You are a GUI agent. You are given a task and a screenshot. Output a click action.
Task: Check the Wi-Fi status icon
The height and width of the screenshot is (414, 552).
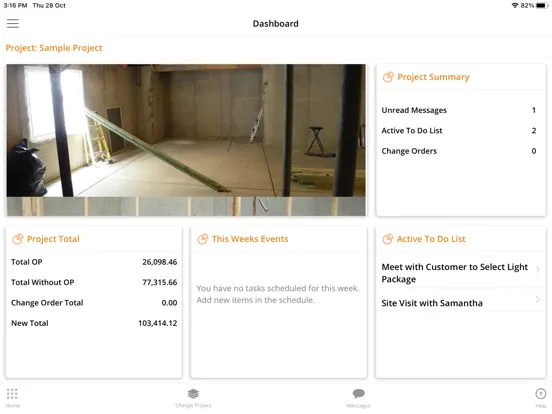(x=515, y=5)
